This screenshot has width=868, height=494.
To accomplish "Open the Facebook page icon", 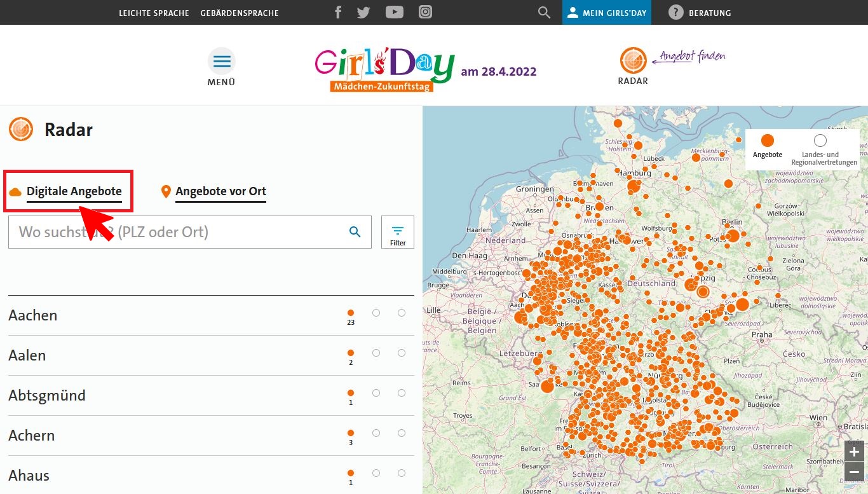I will (338, 12).
